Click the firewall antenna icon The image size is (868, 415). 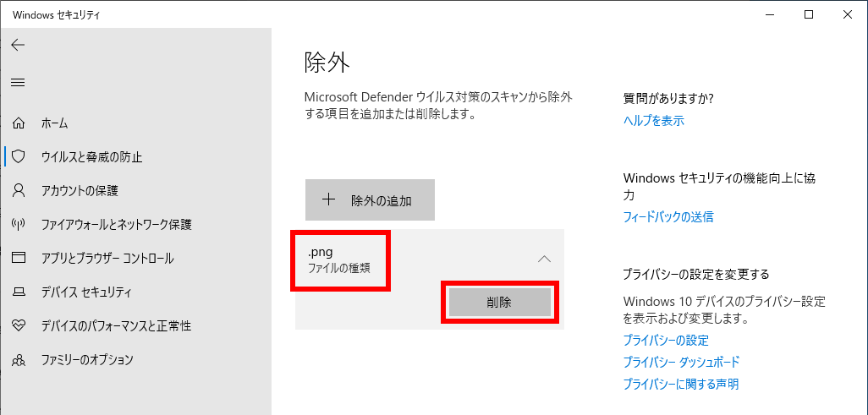19,225
